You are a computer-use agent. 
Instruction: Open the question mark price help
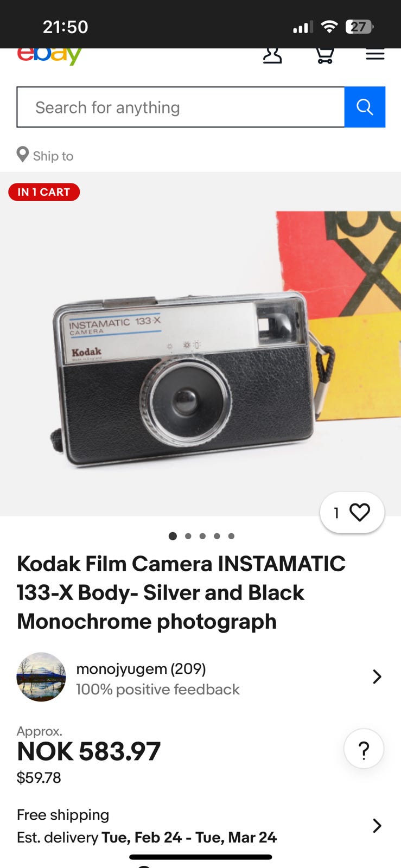click(364, 749)
